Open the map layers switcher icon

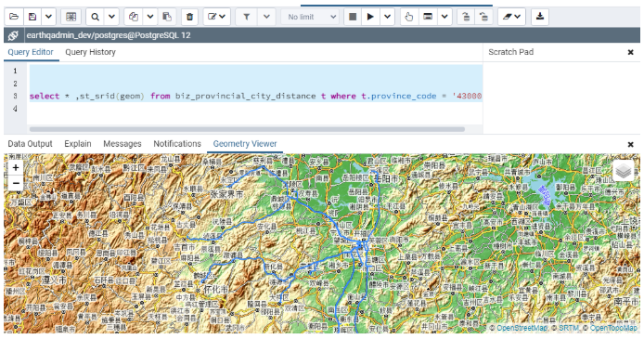[624, 171]
